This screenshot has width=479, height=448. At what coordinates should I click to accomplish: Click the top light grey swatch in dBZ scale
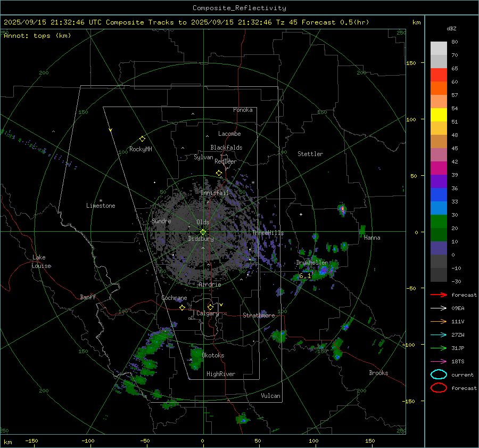point(439,48)
